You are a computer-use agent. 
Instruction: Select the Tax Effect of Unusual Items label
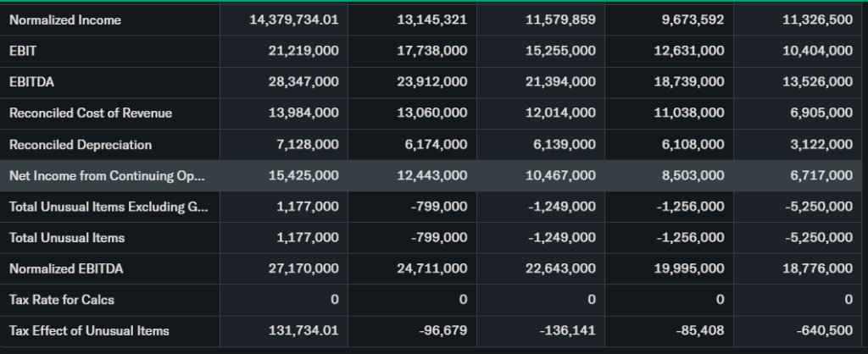(89, 331)
